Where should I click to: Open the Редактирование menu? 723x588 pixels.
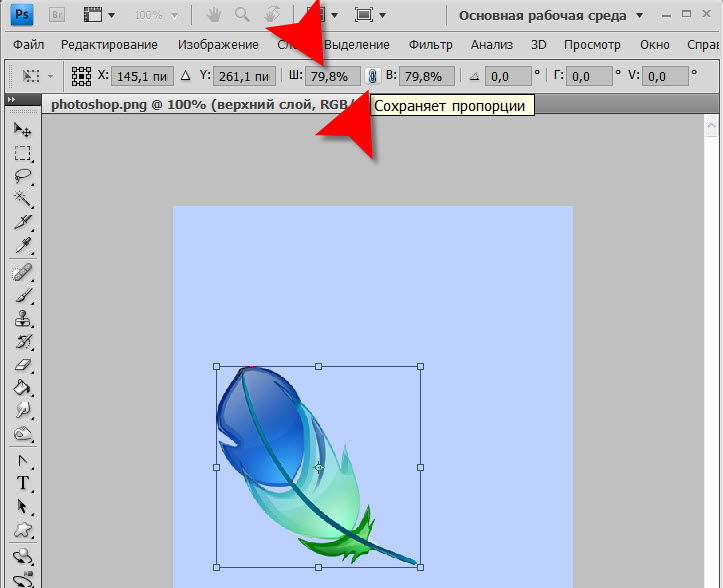tap(109, 45)
